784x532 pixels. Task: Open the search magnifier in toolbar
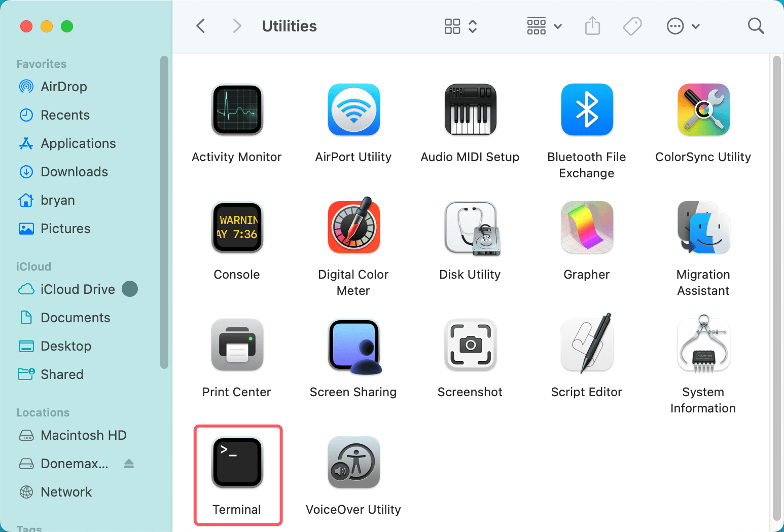click(x=756, y=26)
